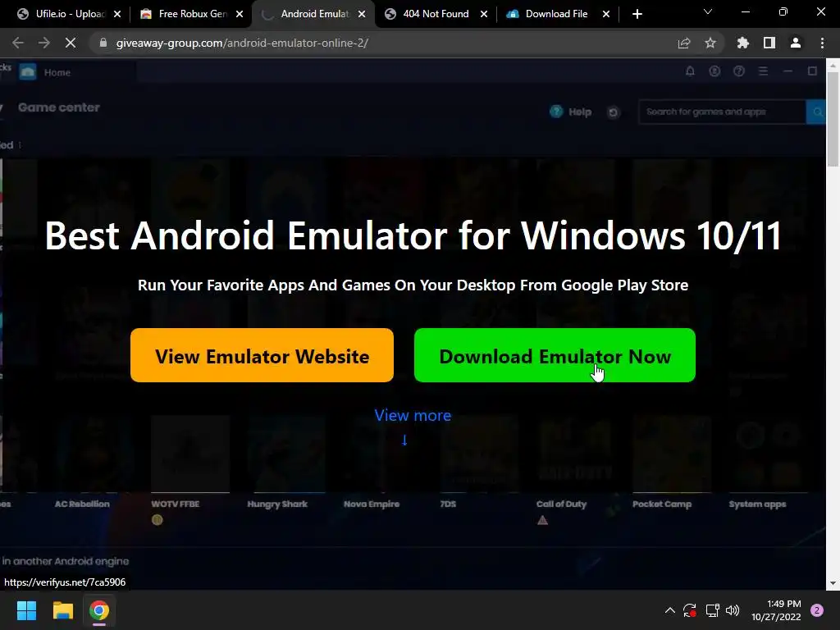Screen dimensions: 840x630
Task: Open File Explorer from taskbar
Action: [x=62, y=610]
